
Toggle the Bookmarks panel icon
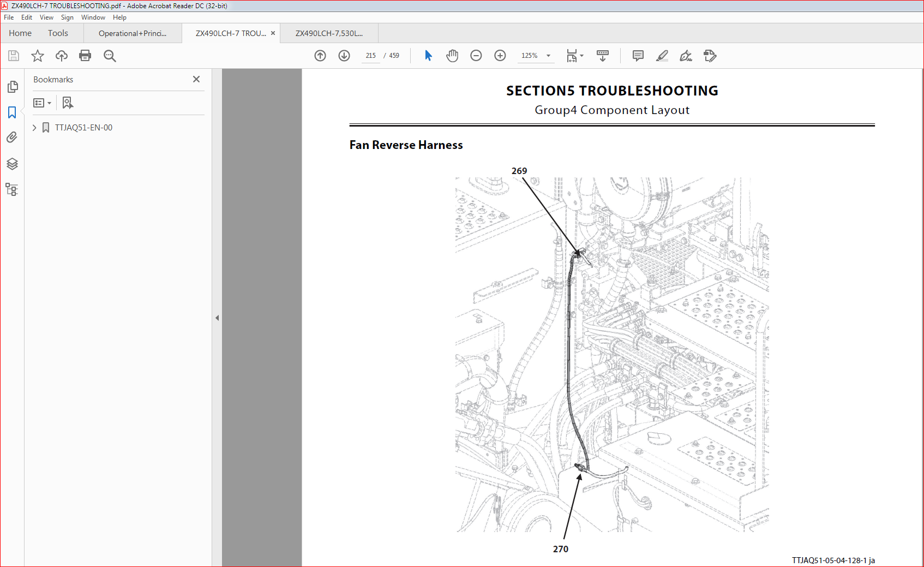[12, 112]
